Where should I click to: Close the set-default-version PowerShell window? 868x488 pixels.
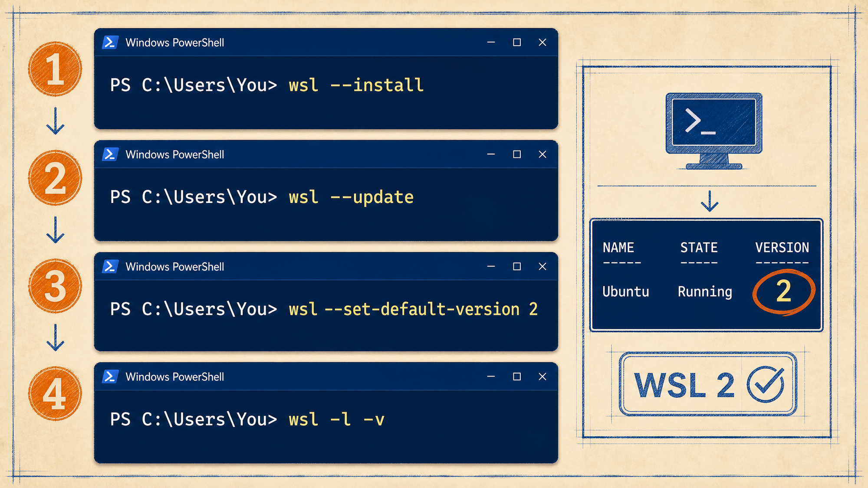point(542,266)
